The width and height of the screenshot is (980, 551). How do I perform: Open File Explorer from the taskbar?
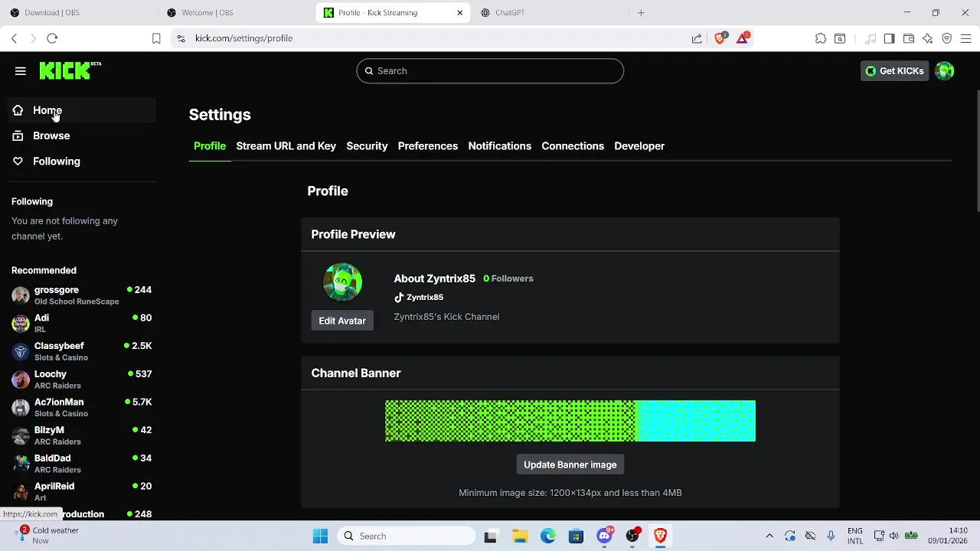520,536
